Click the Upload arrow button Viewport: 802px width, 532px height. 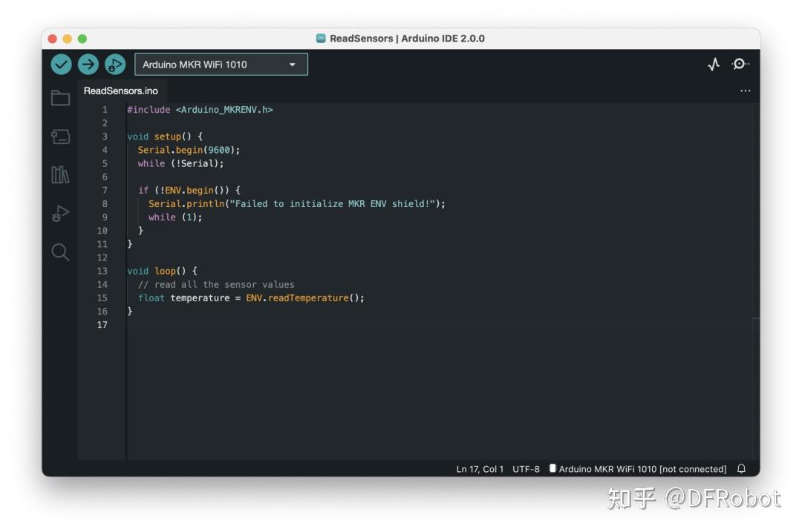click(88, 64)
